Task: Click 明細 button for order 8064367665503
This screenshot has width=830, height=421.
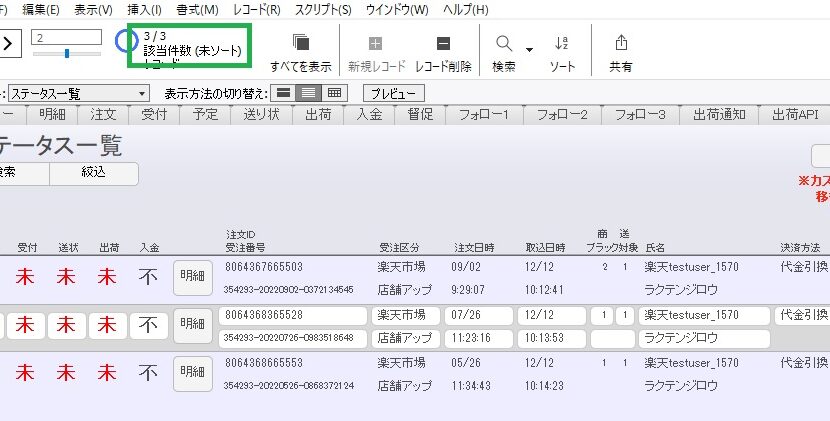Action: [x=193, y=277]
